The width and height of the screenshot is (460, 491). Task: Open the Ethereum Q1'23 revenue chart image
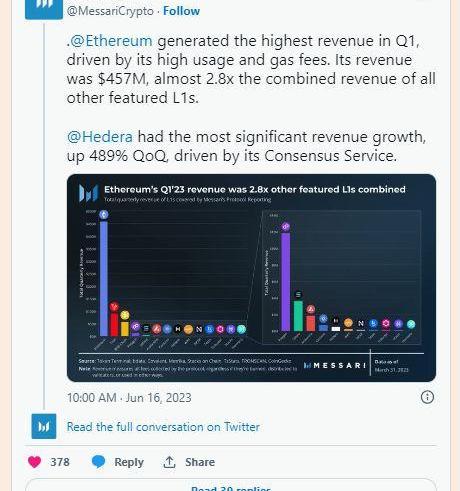[251, 278]
